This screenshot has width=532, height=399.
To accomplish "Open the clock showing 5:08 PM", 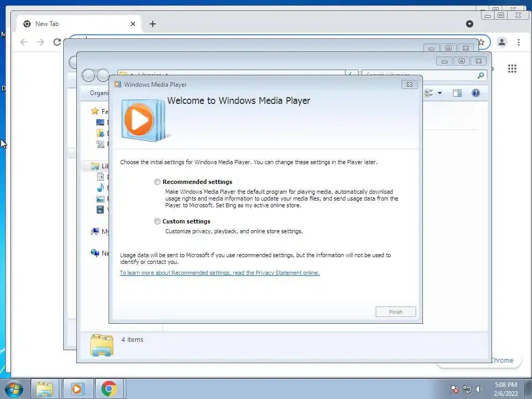I will 506,389.
